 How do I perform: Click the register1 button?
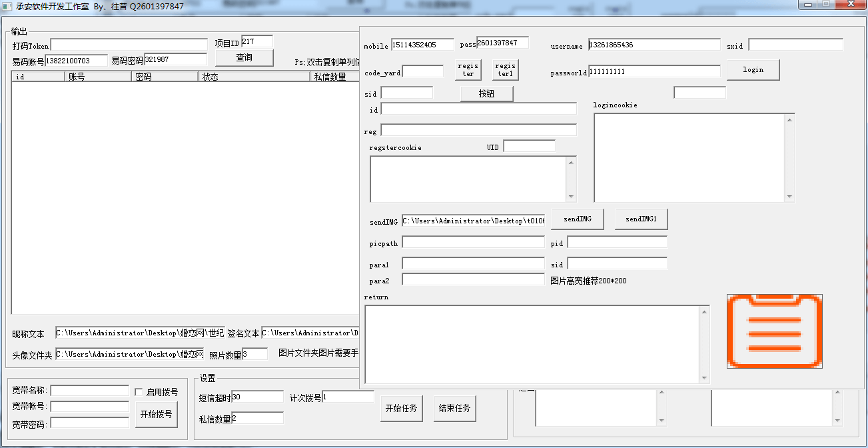point(505,70)
